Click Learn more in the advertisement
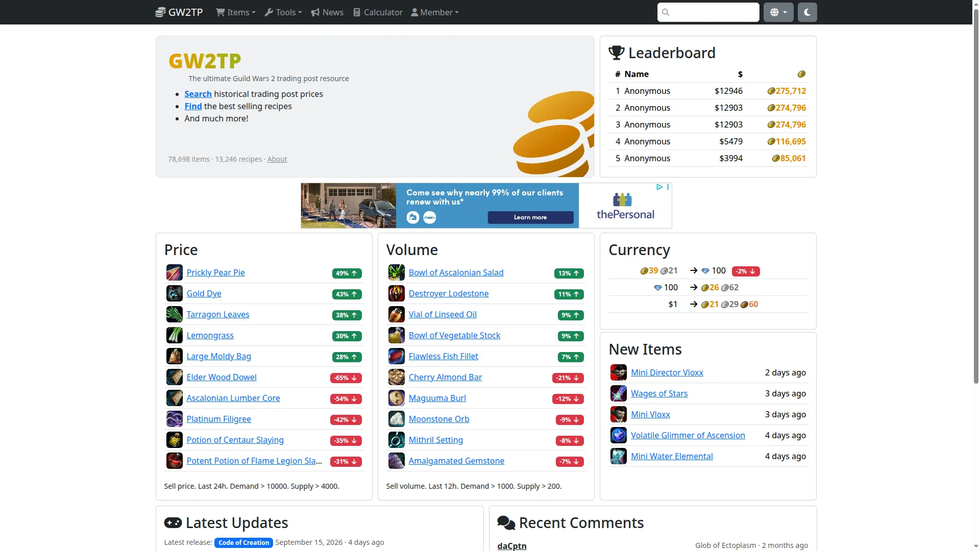The image size is (980, 551). click(530, 217)
